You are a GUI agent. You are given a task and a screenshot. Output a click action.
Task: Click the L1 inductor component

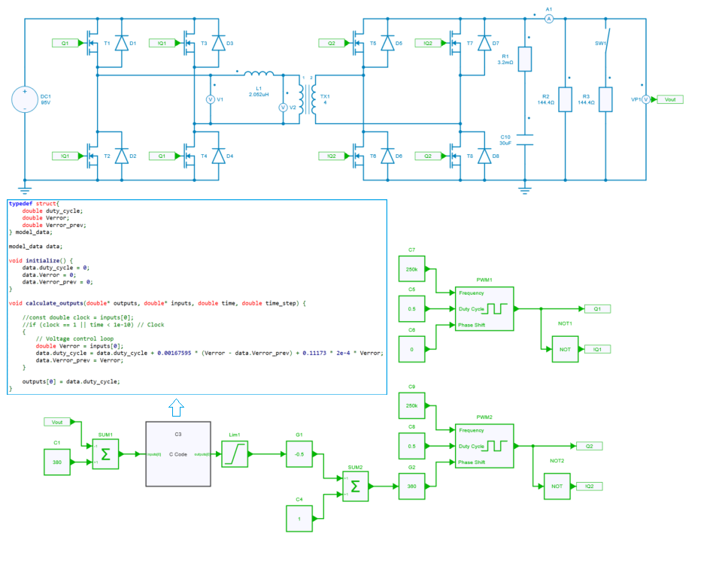pos(259,74)
